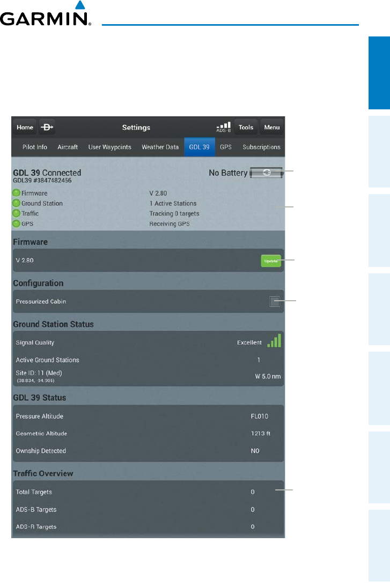Screen dimensions: 390x588
Task: Tap the Active Ground Stations row
Action: point(148,360)
